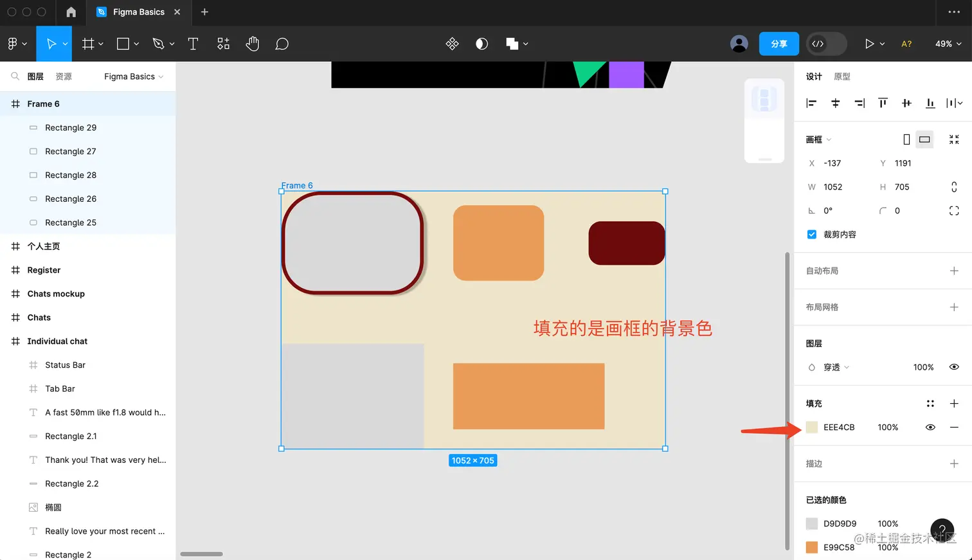
Task: Toggle layer visibility eye in 图层 section
Action: pos(954,367)
